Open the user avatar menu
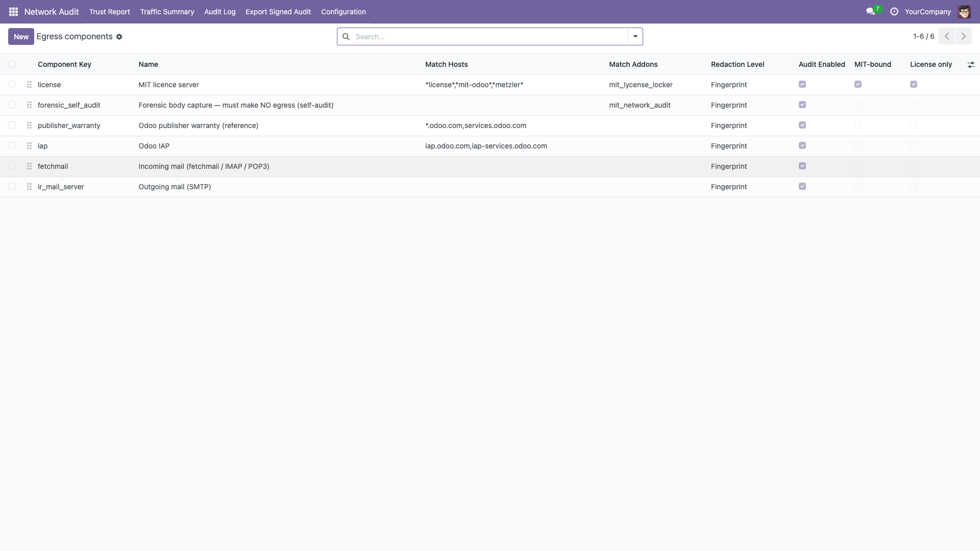 (x=964, y=11)
